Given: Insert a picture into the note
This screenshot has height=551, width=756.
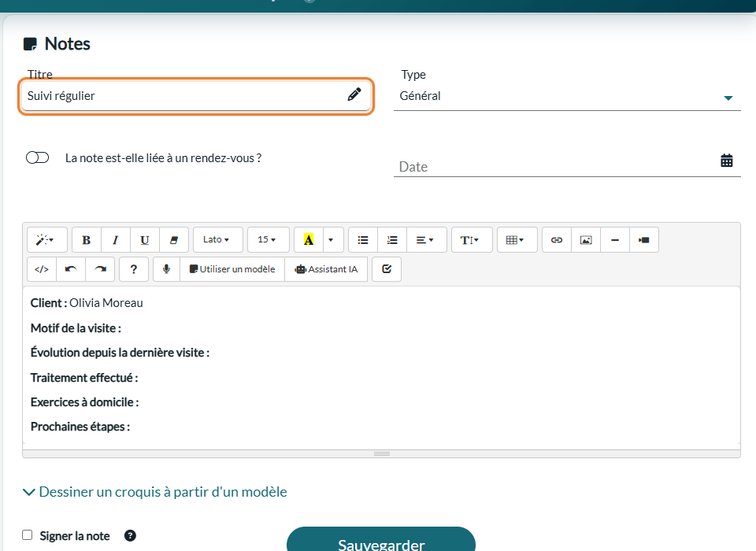Looking at the screenshot, I should click(x=586, y=240).
